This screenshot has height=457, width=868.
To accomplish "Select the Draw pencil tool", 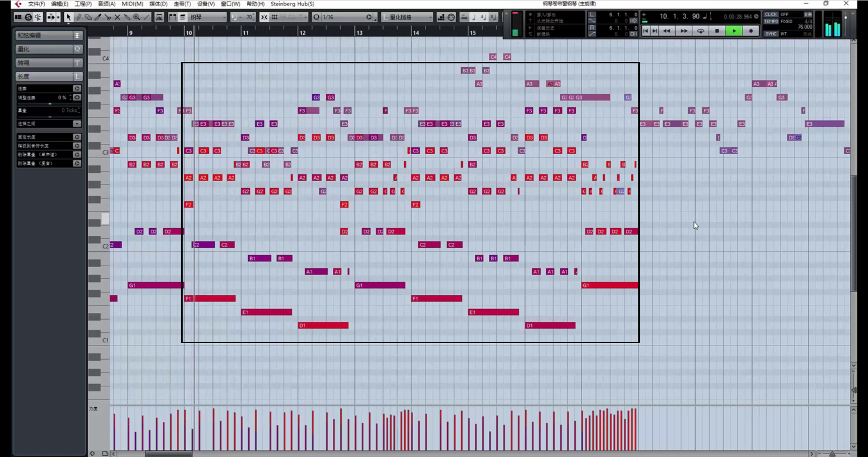I will [x=78, y=17].
